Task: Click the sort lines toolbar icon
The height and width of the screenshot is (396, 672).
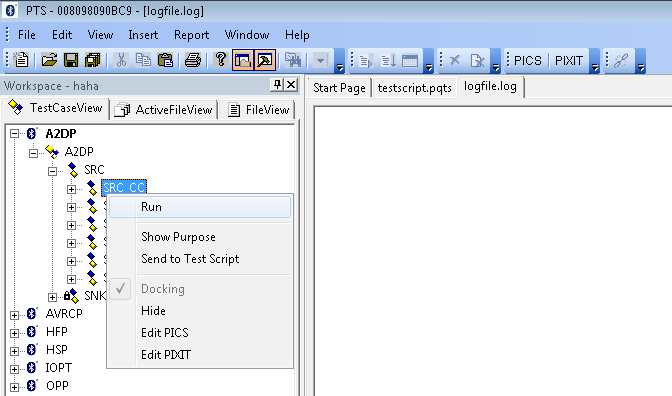Action: tap(388, 61)
